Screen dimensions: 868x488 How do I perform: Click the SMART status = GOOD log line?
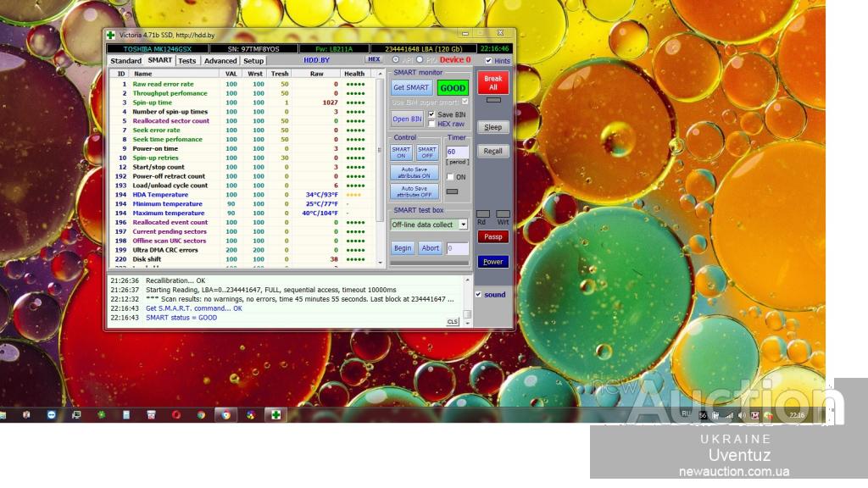(x=181, y=318)
